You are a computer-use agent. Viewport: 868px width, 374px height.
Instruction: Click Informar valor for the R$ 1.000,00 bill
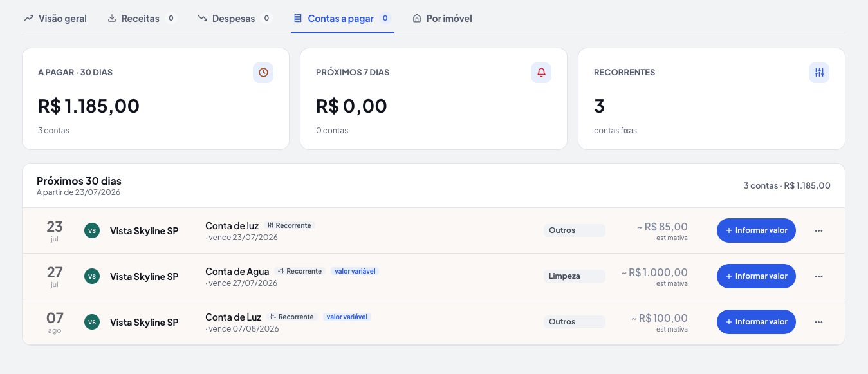[756, 276]
